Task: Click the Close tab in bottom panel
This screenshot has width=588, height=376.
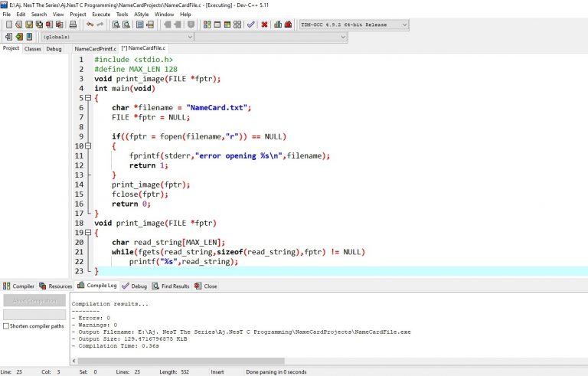Action: [206, 286]
